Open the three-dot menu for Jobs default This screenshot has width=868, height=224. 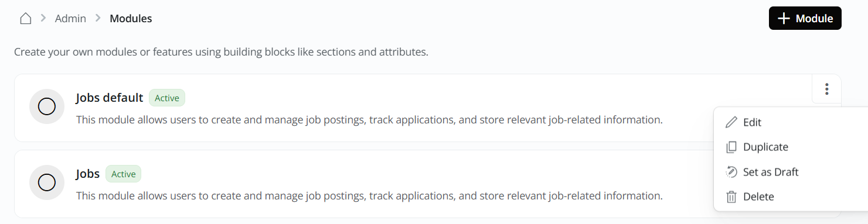827,89
